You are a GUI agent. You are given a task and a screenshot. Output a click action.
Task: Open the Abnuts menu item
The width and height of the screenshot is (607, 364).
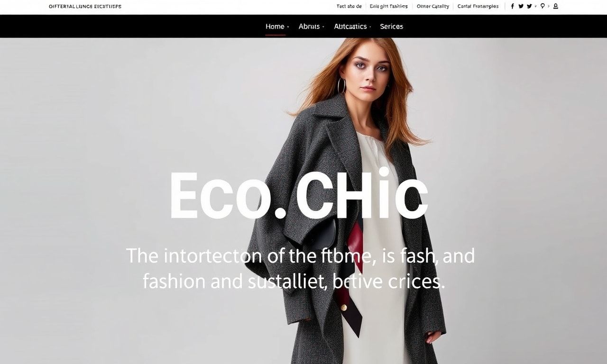[309, 27]
